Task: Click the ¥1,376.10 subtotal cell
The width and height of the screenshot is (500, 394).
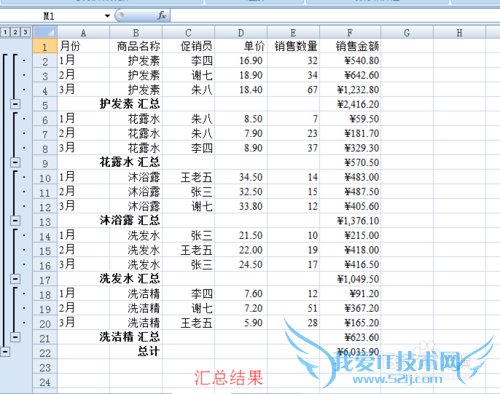Action: pyautogui.click(x=350, y=221)
